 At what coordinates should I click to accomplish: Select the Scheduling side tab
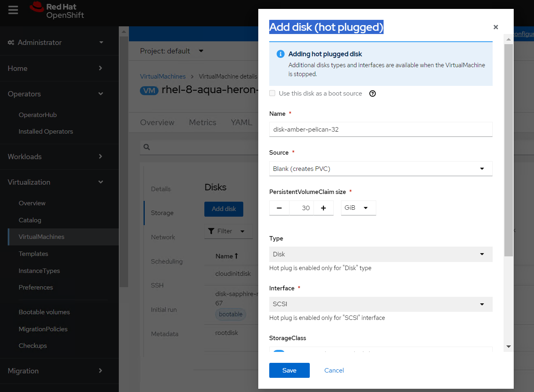pyautogui.click(x=167, y=262)
